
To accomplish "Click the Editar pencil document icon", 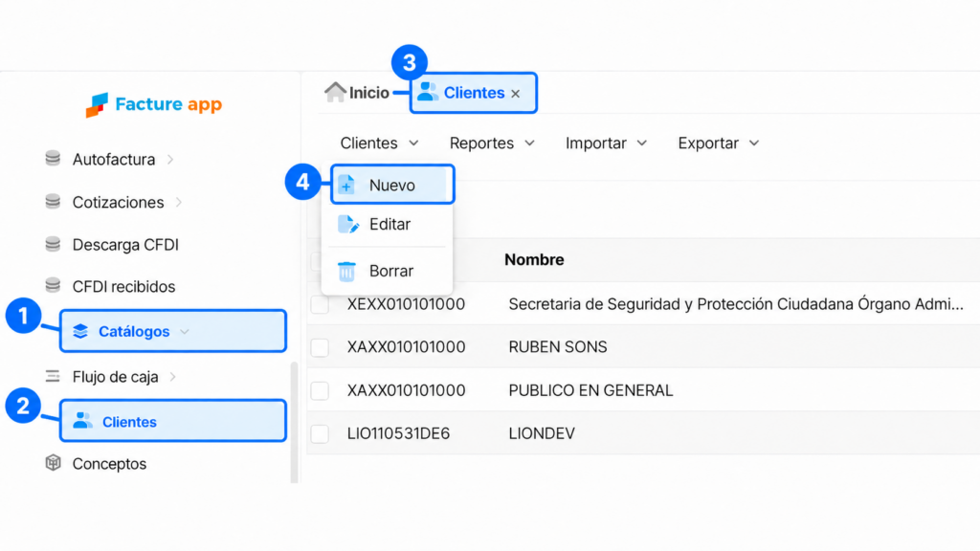I will (x=348, y=224).
